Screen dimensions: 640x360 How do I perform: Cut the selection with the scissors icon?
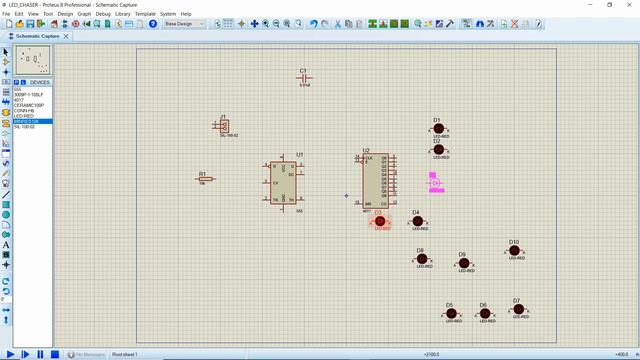pyautogui.click(x=338, y=24)
